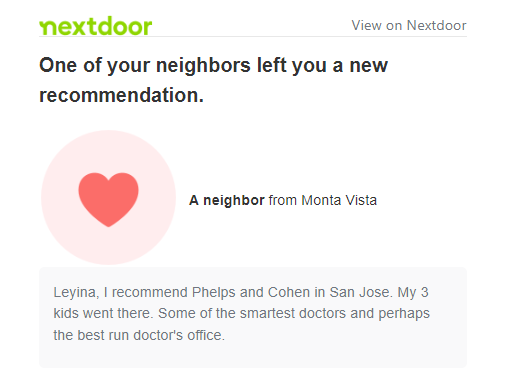Select the bold "A neighbor" name text
The image size is (518, 376).
point(227,200)
